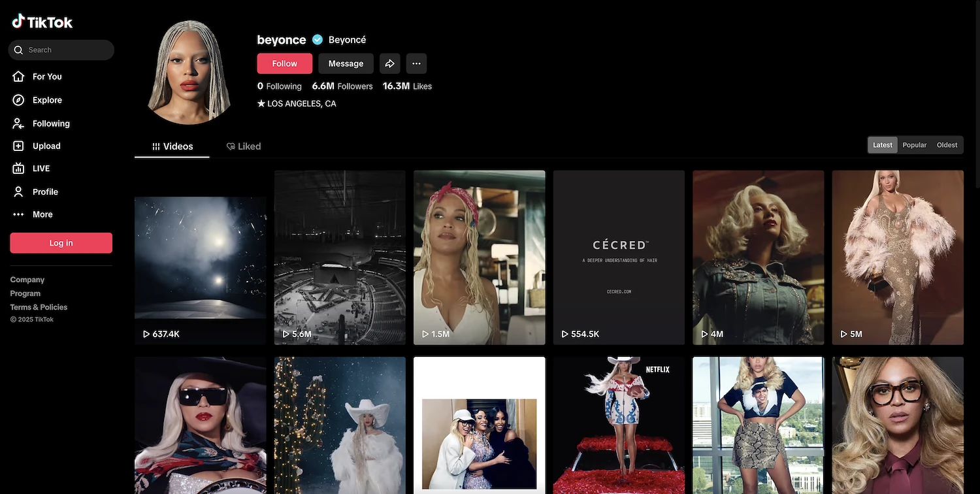The image size is (980, 494).
Task: Select the Videos tab
Action: [172, 146]
